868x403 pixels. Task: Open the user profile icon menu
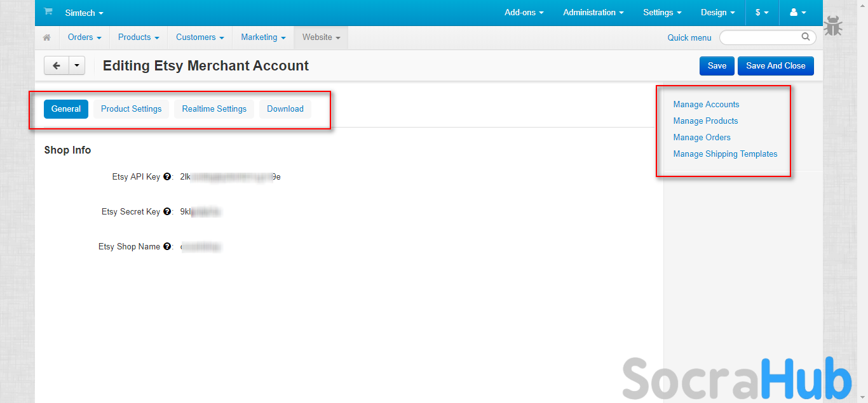click(797, 12)
